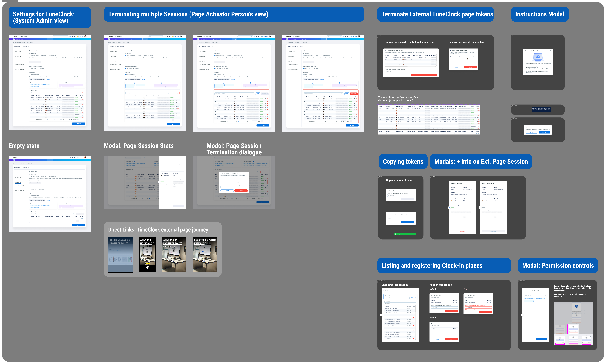Focus red-outlined password field in Erro modal

click(478, 308)
